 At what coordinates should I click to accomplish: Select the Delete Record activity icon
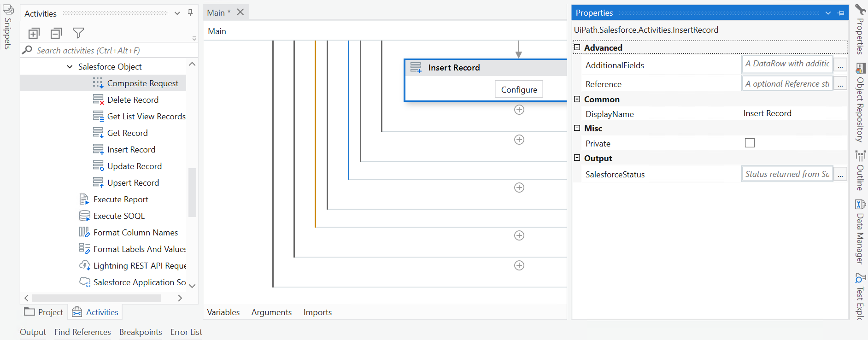tap(98, 100)
